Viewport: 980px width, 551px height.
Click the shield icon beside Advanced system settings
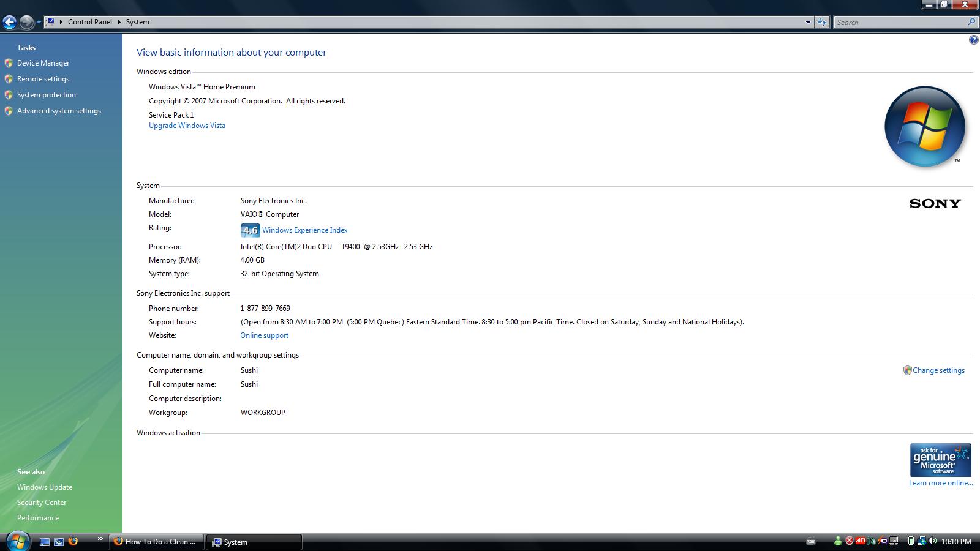click(x=9, y=111)
